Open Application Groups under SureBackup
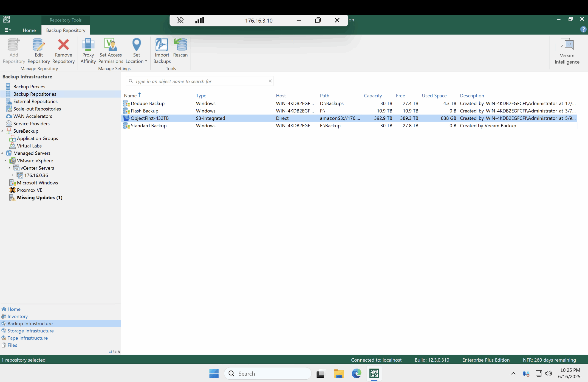 [x=37, y=138]
